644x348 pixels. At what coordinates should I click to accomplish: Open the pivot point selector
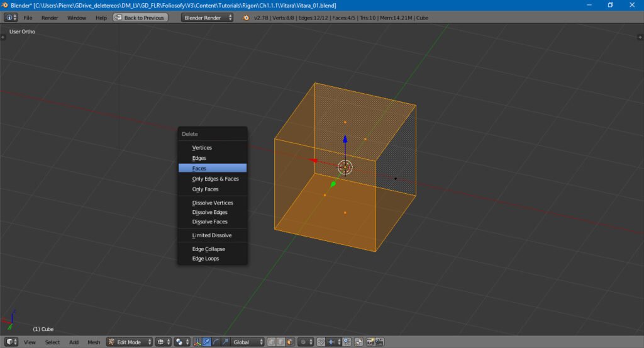click(x=182, y=342)
